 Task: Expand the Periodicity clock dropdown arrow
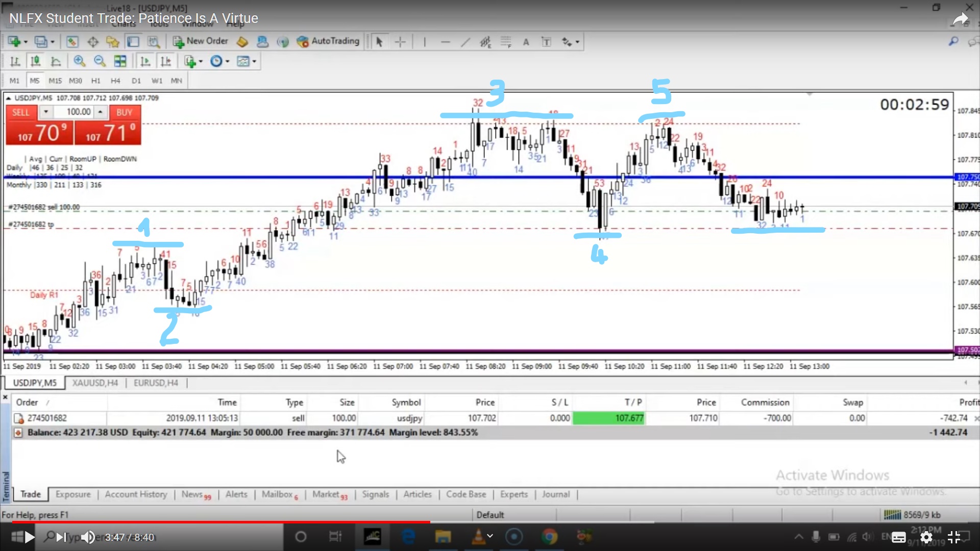coord(228,61)
